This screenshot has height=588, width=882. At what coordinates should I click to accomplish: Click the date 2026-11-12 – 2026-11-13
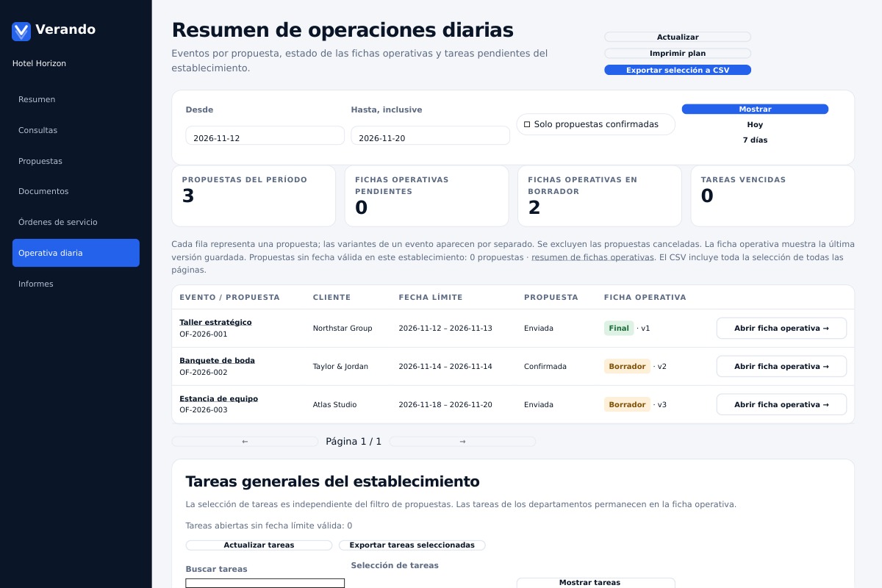click(445, 329)
